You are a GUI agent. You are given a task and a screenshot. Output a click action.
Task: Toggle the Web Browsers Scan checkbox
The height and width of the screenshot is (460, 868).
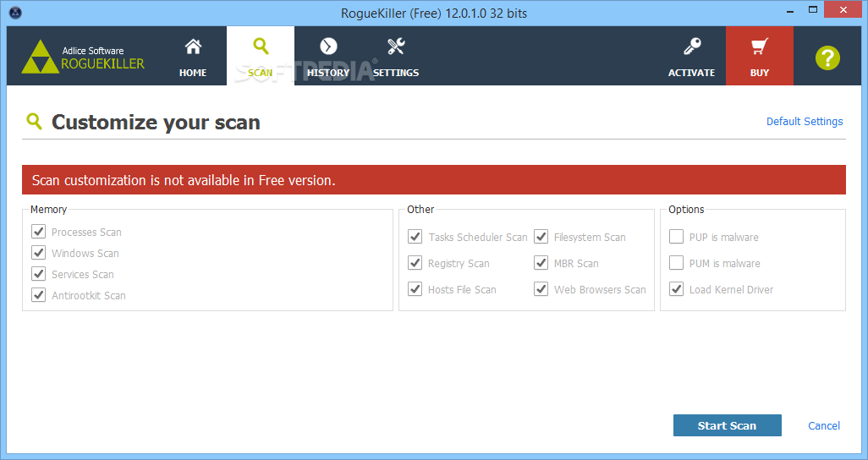[541, 288]
